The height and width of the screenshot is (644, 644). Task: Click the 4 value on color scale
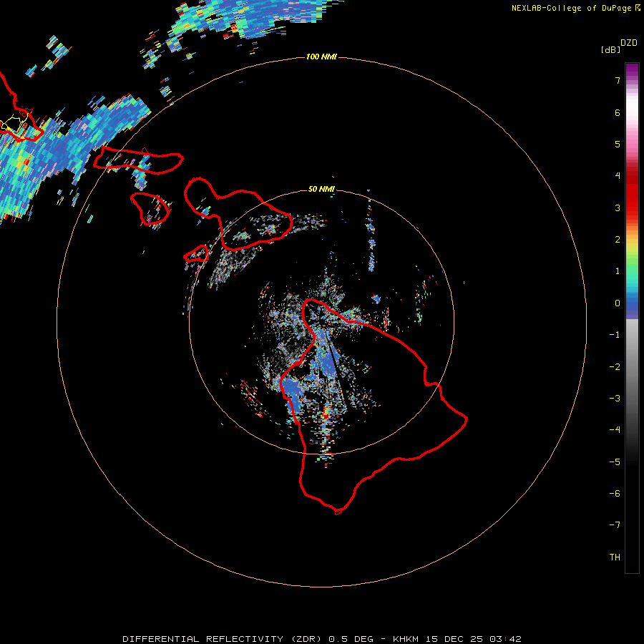click(x=618, y=176)
